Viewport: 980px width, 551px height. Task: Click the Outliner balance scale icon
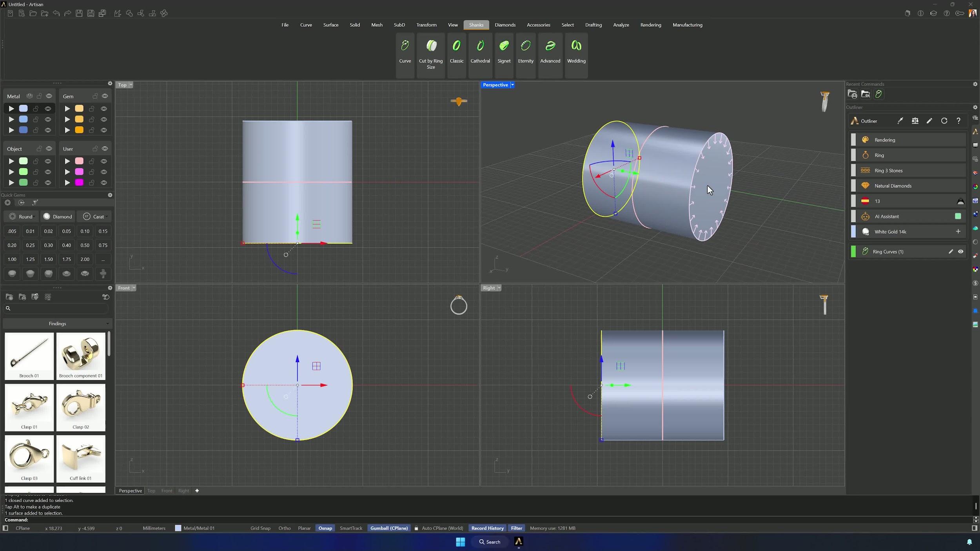pos(915,121)
